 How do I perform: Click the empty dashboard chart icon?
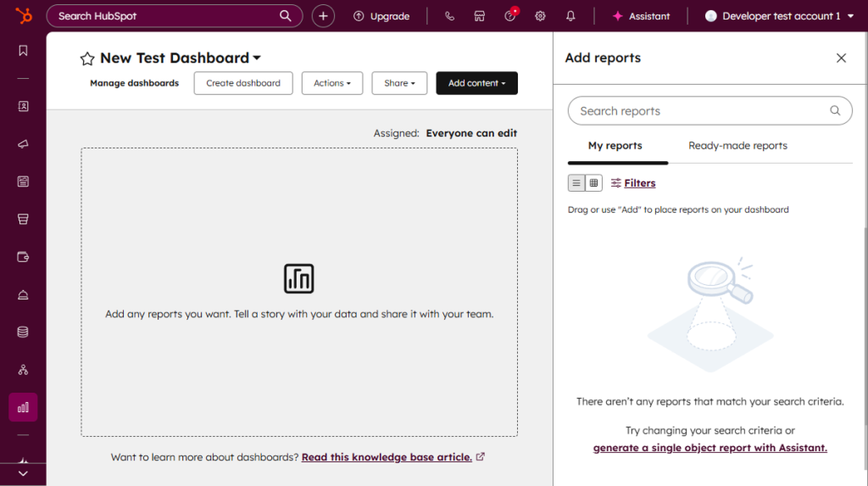tap(299, 278)
